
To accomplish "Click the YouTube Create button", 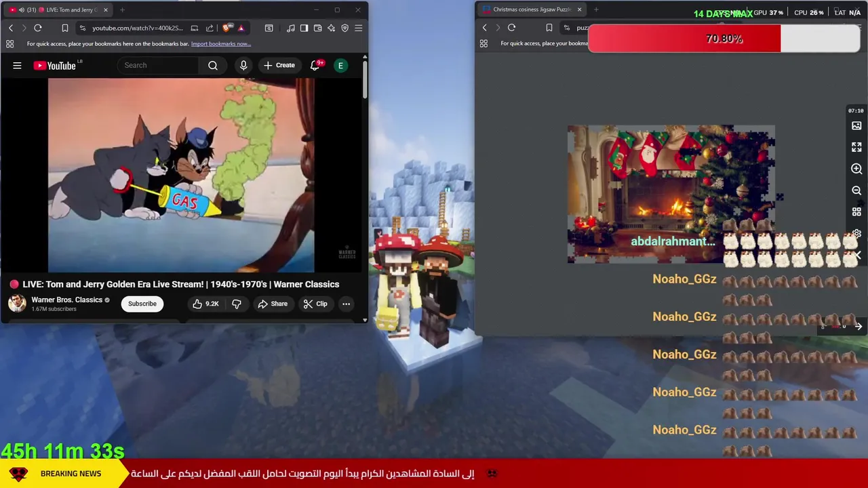I will click(279, 66).
